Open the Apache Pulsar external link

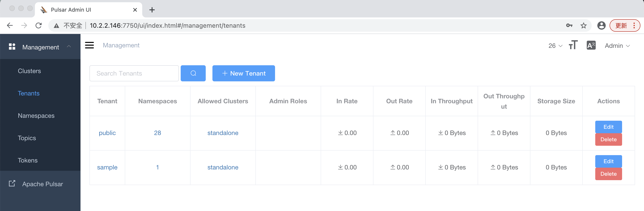click(42, 184)
